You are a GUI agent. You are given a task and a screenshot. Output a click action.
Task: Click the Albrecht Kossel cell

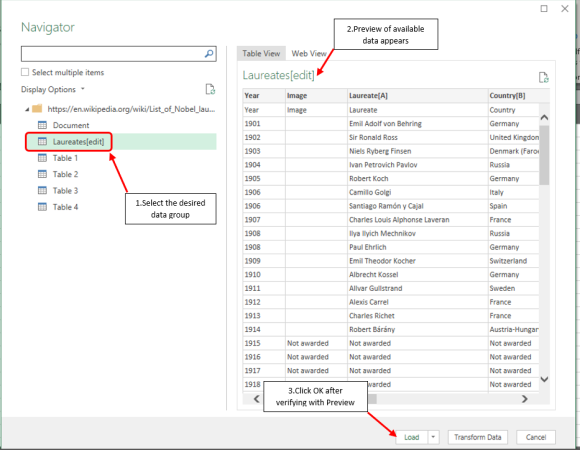point(418,274)
